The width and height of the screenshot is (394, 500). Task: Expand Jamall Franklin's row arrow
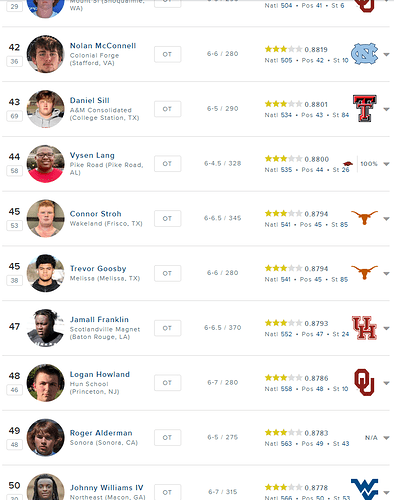tap(386, 328)
